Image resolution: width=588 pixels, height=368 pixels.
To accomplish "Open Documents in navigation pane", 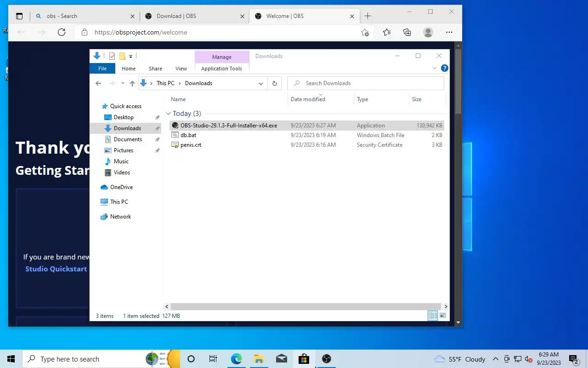I will click(128, 139).
